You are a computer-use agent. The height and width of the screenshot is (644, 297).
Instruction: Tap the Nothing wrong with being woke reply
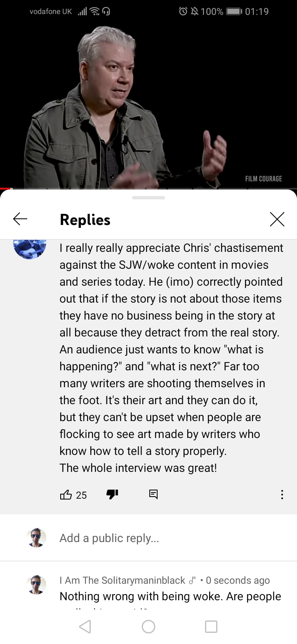coord(170,597)
